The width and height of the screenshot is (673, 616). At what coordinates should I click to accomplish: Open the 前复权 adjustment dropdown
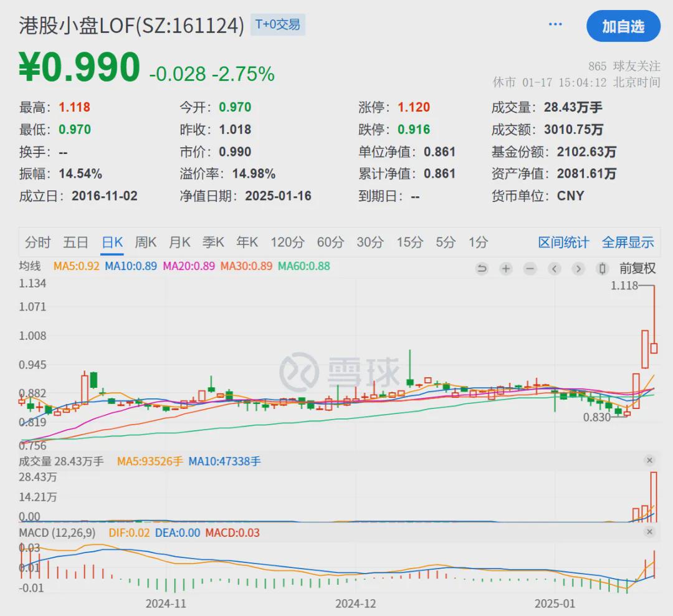[637, 269]
